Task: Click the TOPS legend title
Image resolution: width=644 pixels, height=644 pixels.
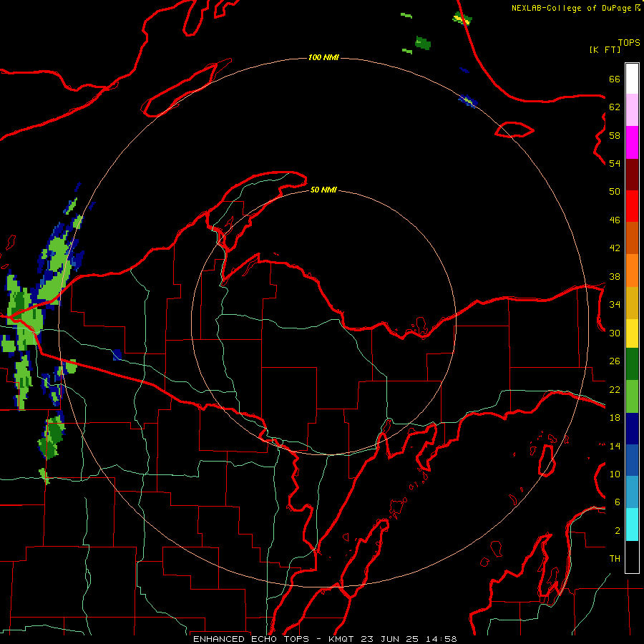Action: click(x=629, y=42)
